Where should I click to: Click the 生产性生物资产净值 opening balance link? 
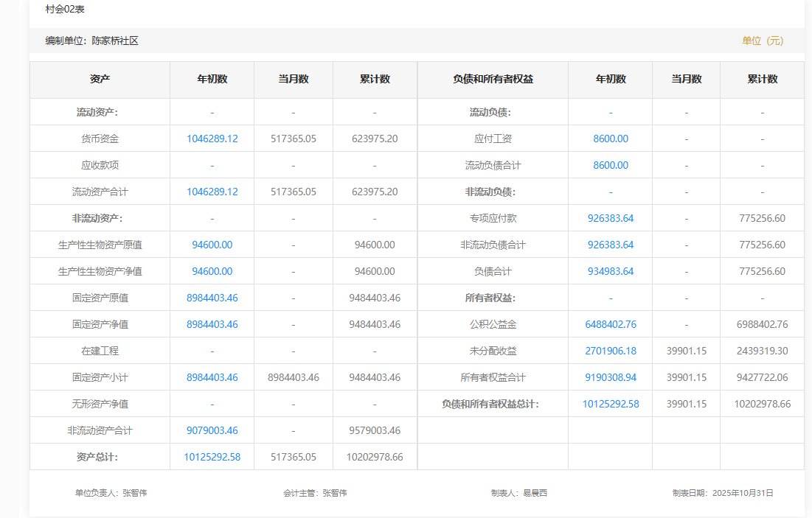[212, 271]
